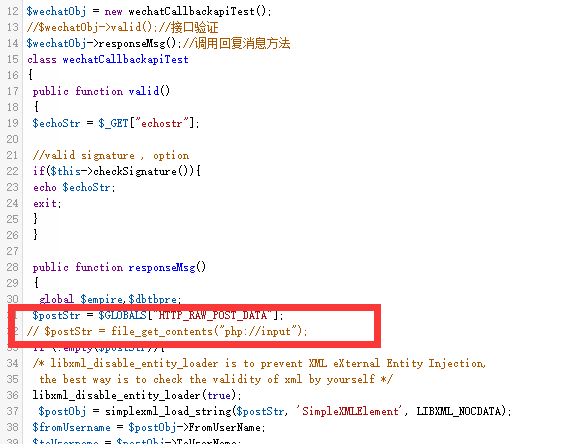Screen dimensions: 583x444
Task: Click the exit; statement
Action: 47,203
